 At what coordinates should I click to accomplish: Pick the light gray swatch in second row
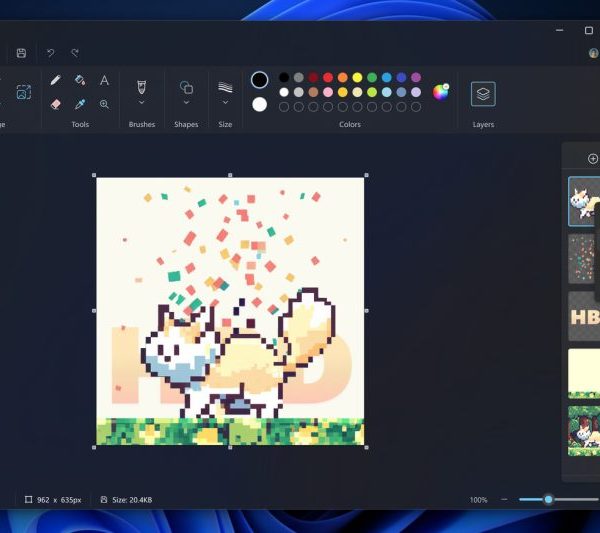click(x=298, y=92)
